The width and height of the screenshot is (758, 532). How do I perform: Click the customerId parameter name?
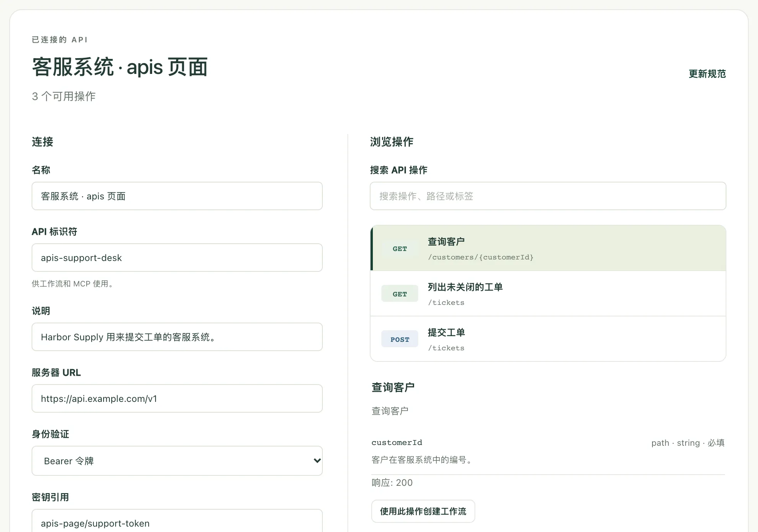[x=397, y=443]
